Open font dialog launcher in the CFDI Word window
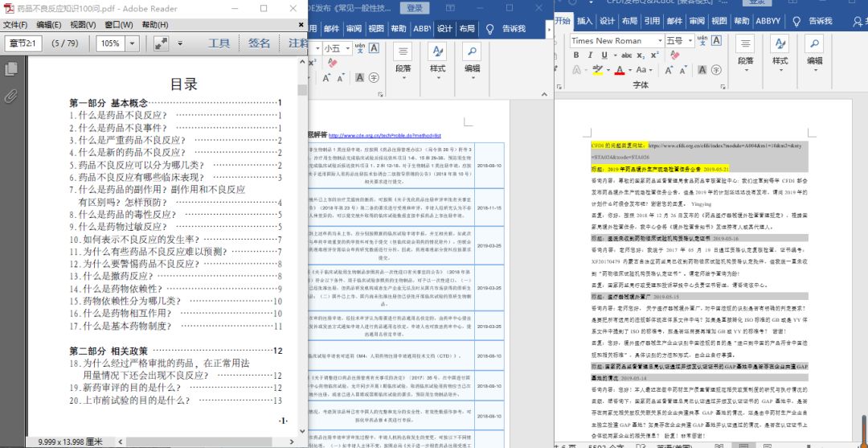This screenshot has width=868, height=448. 723,87
